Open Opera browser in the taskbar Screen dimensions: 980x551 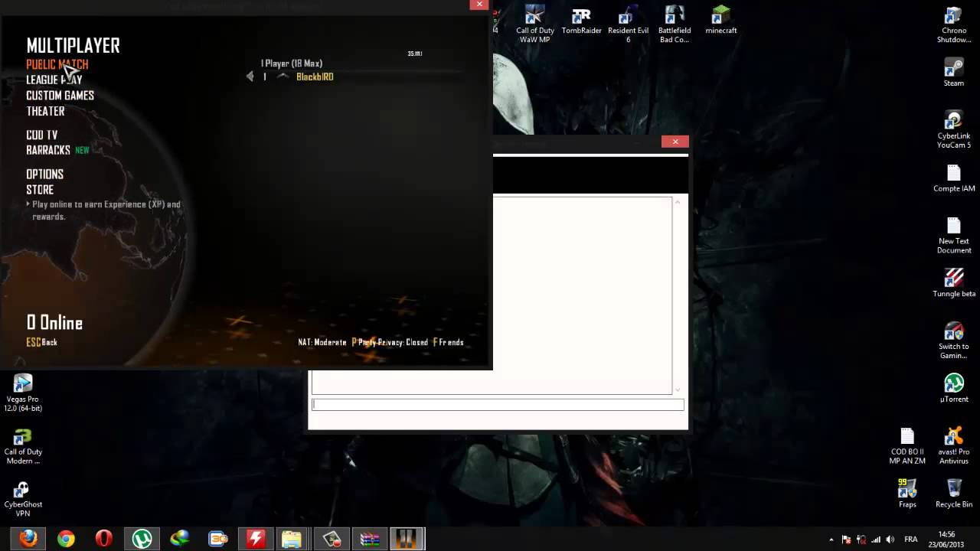tap(103, 539)
